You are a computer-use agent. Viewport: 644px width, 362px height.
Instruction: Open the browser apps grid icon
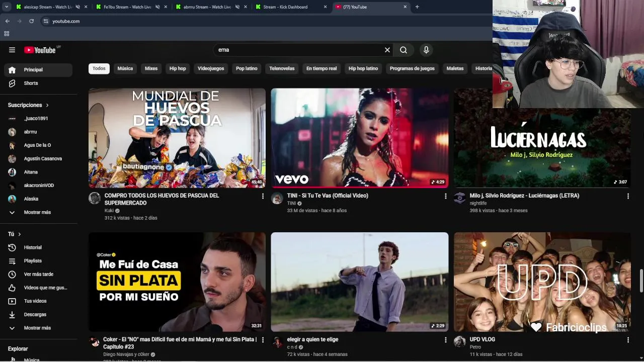pyautogui.click(x=7, y=34)
